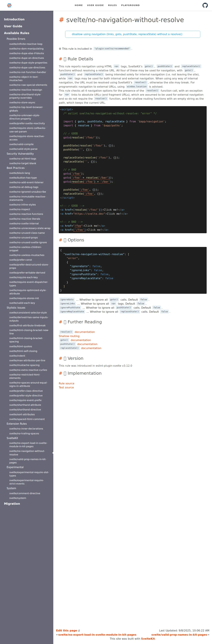This screenshot has width=212, height=644.
Task: Open the RULES nav item
Action: (112, 5)
